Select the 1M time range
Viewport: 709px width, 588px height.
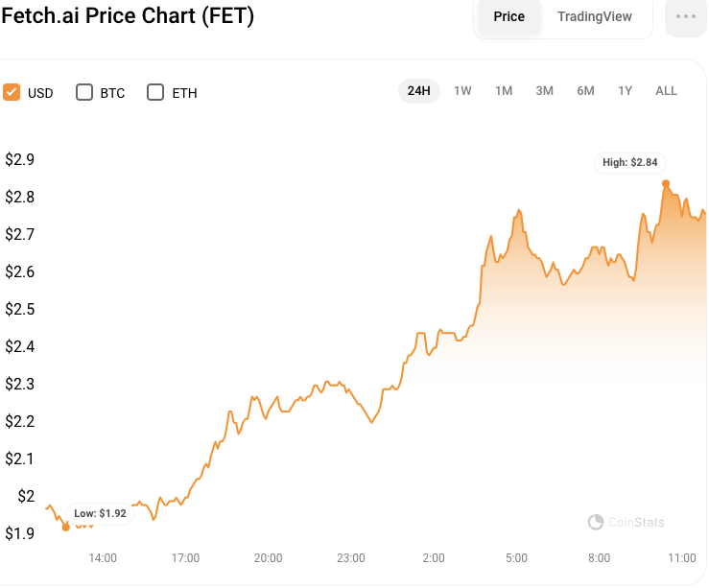click(504, 91)
